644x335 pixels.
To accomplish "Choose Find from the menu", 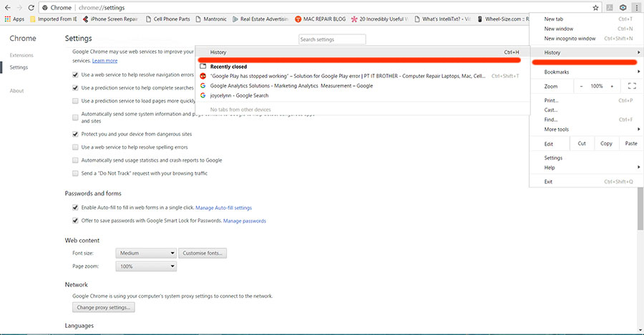I will [x=587, y=120].
